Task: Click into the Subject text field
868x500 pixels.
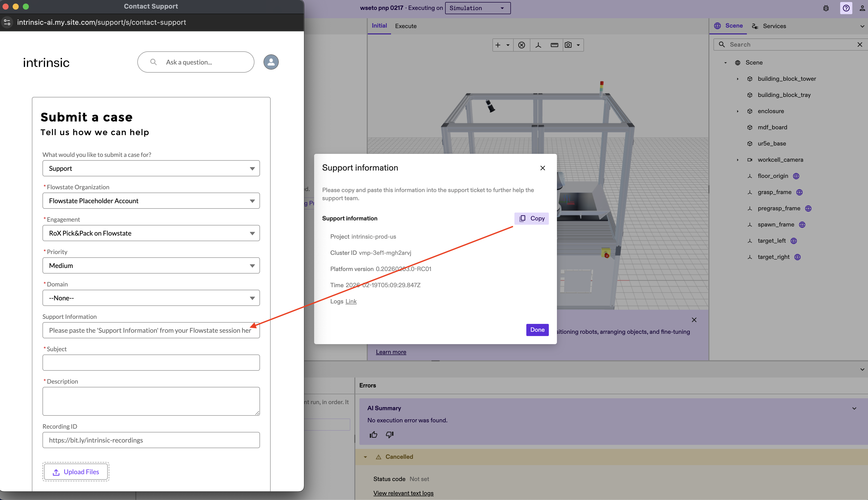Action: pos(151,363)
